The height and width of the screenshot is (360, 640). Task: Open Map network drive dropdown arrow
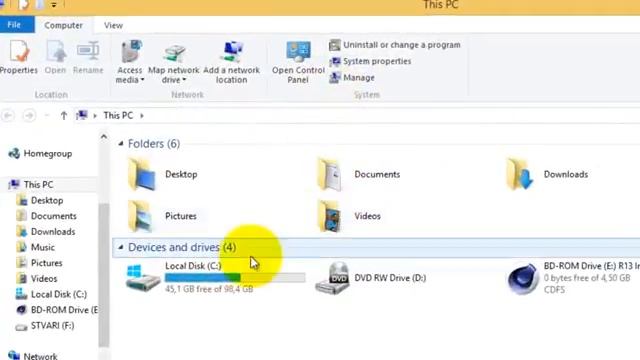point(184,80)
